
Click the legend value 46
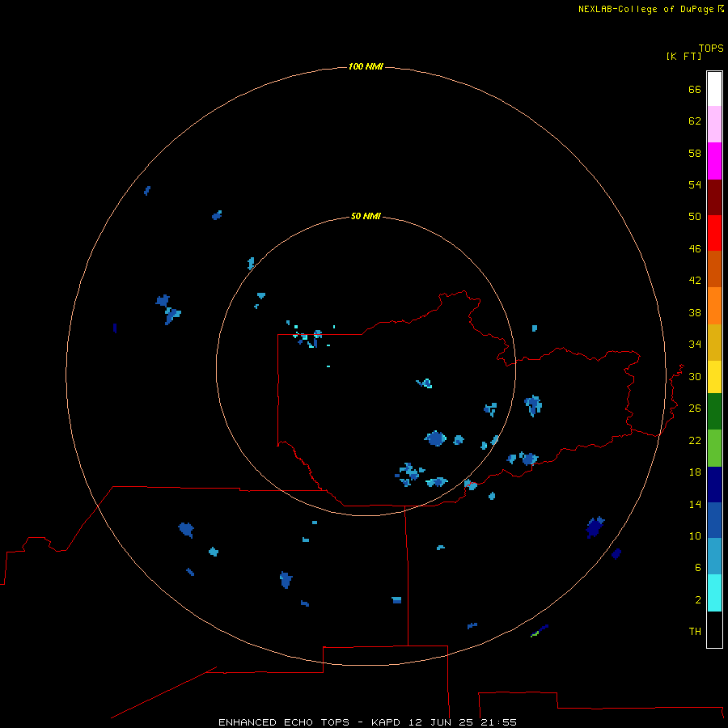click(x=695, y=248)
